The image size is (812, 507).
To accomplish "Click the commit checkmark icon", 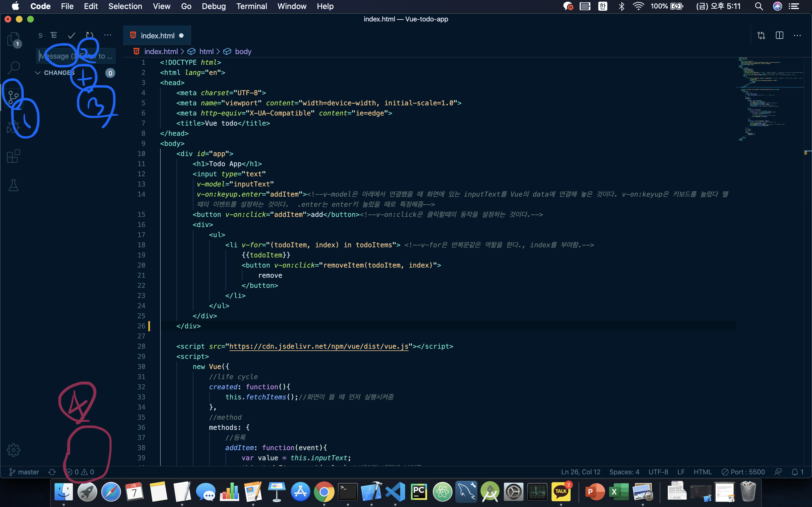I will [71, 35].
